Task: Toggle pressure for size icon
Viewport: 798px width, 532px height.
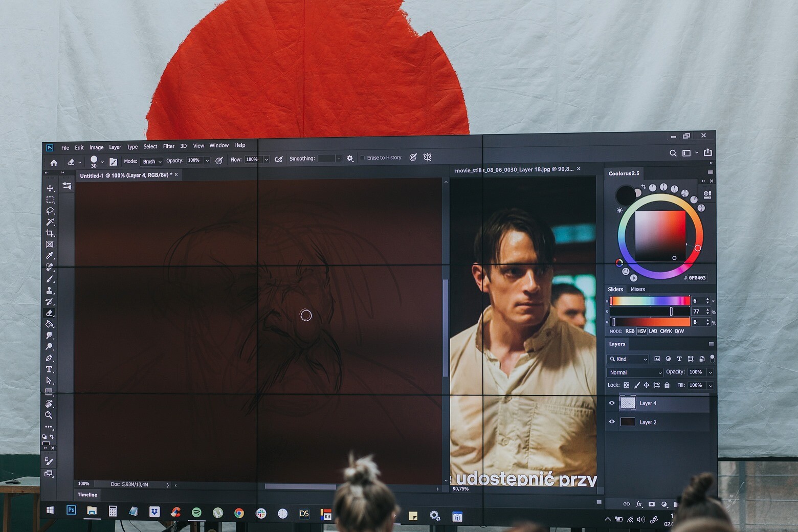Action: (413, 158)
